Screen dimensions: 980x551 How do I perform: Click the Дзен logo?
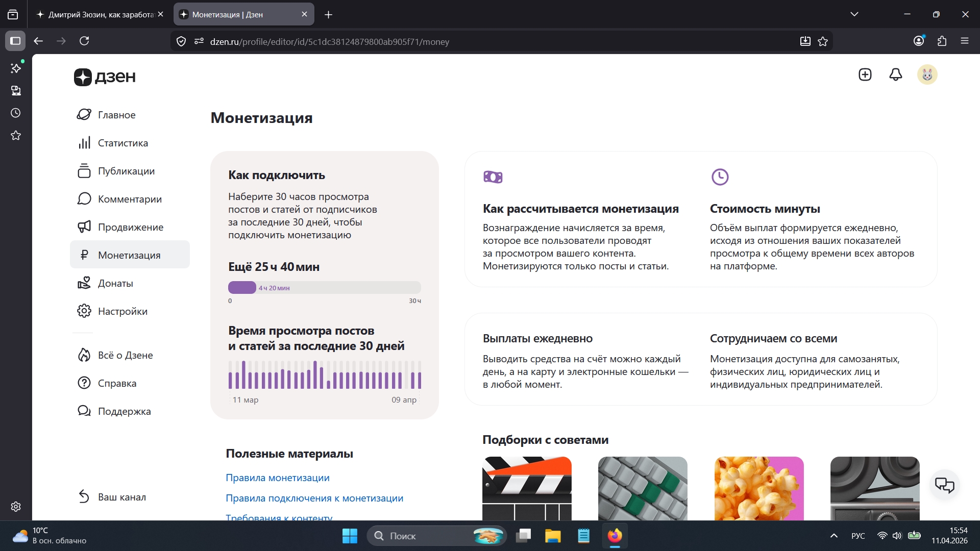104,77
